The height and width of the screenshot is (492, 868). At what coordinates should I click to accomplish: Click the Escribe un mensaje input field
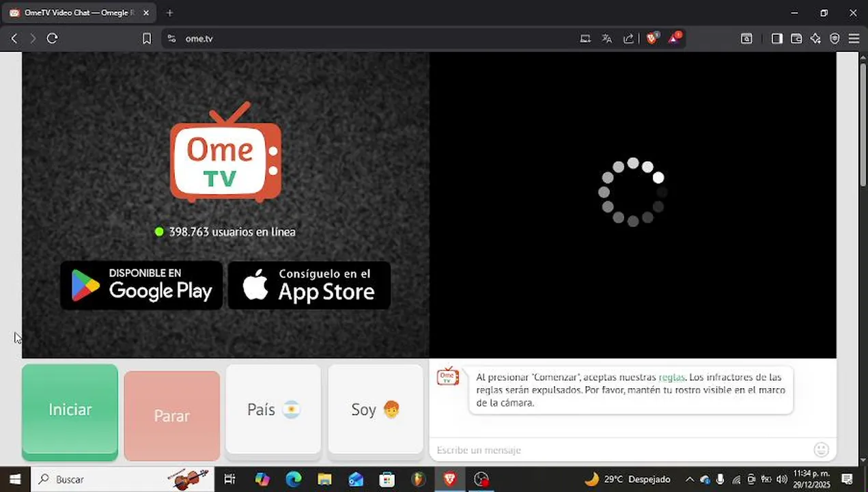(621, 450)
